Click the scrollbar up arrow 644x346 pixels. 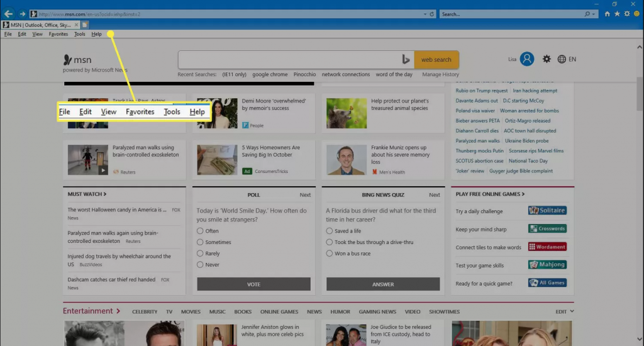coord(640,47)
